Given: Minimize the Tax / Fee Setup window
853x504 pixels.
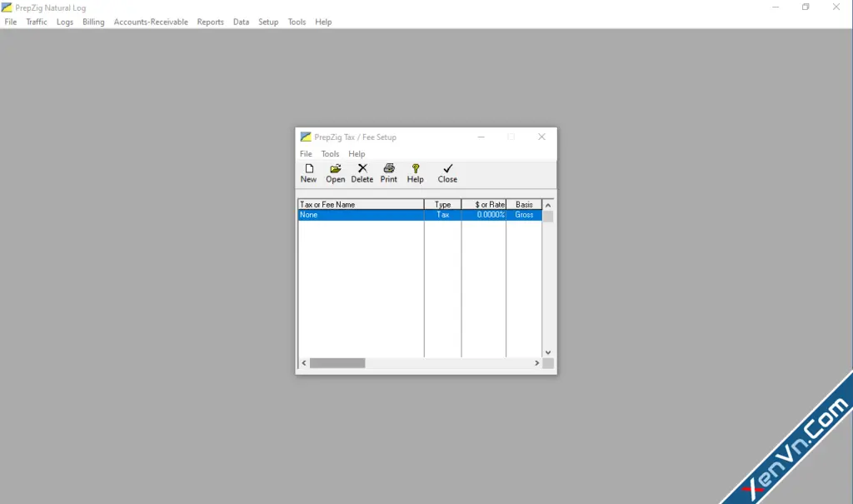Looking at the screenshot, I should [481, 137].
